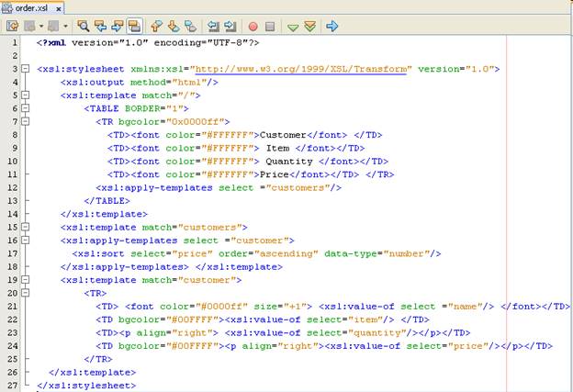Click the Toggle Bookmark icon
Viewport: 573px width, 392px height.
190,26
